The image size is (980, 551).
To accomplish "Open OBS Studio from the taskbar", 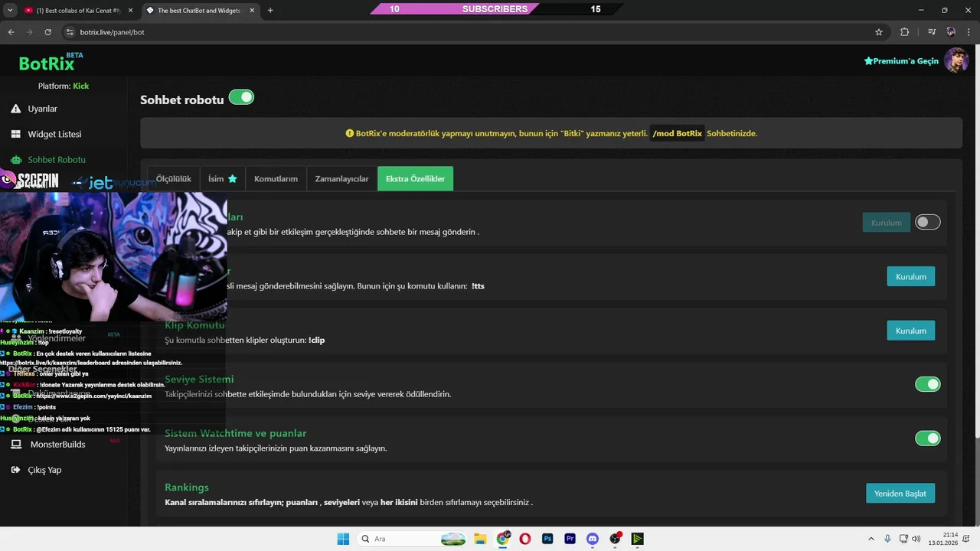I will [615, 539].
